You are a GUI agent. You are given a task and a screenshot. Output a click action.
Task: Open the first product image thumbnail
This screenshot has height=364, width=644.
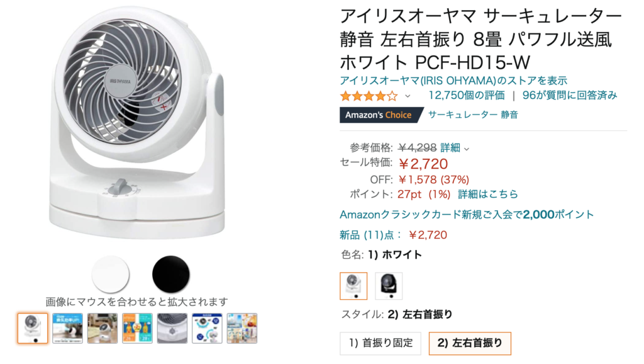[33, 328]
